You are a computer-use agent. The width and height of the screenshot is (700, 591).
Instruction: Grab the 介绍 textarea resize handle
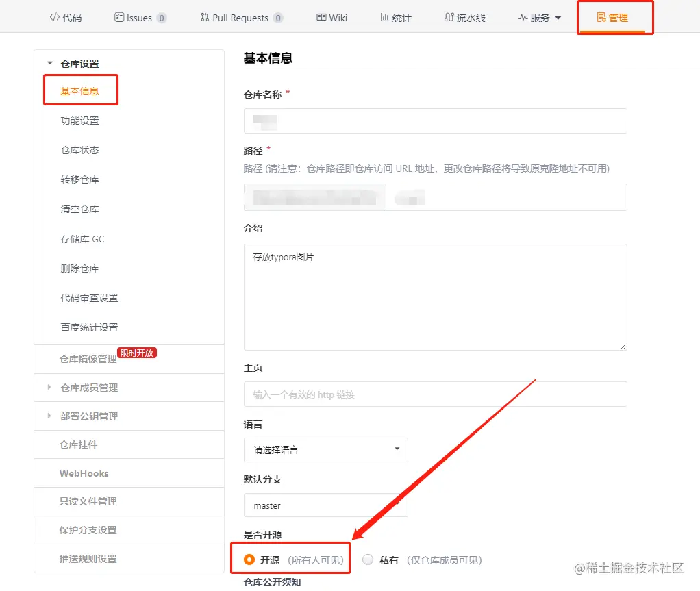623,347
